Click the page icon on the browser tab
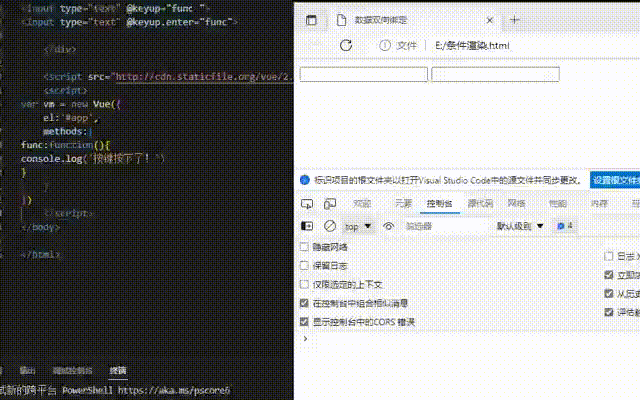640x400 pixels. click(341, 20)
